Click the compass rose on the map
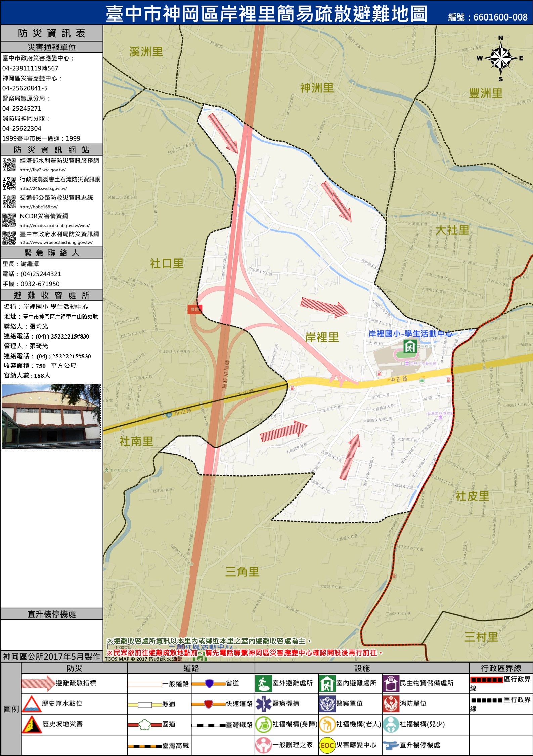The image size is (533, 756). (x=500, y=58)
